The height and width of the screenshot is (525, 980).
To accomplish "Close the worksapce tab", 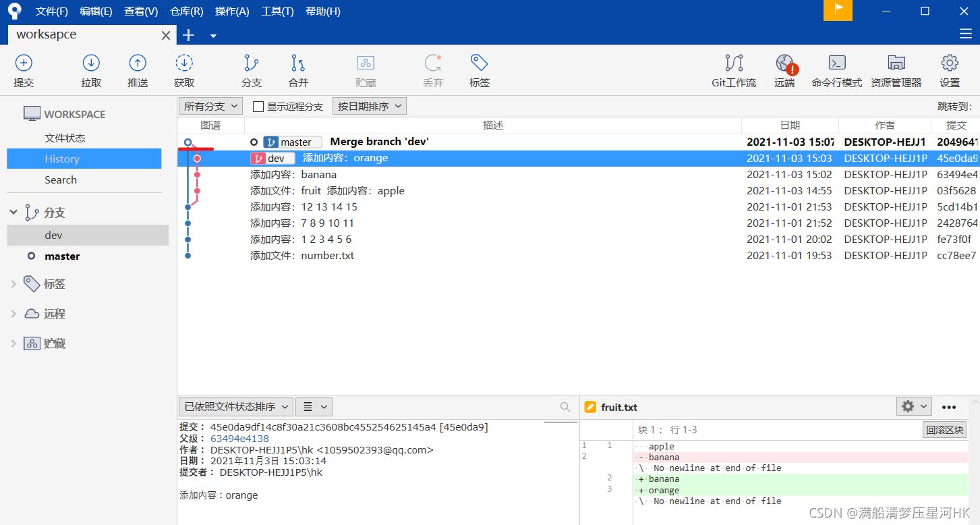I will pos(166,35).
